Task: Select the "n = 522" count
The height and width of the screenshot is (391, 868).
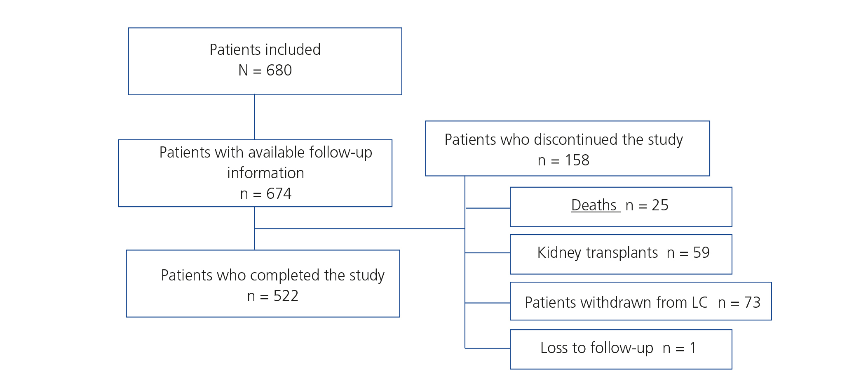Action: 272,296
